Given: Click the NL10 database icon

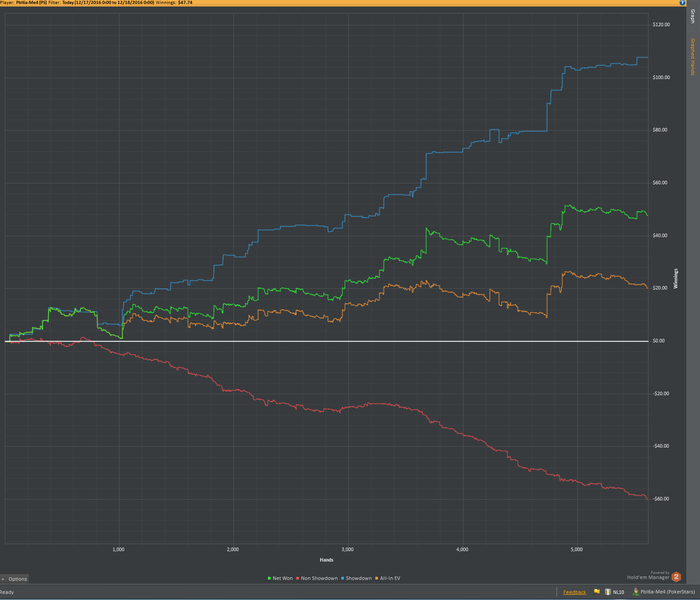Looking at the screenshot, I should pyautogui.click(x=608, y=592).
